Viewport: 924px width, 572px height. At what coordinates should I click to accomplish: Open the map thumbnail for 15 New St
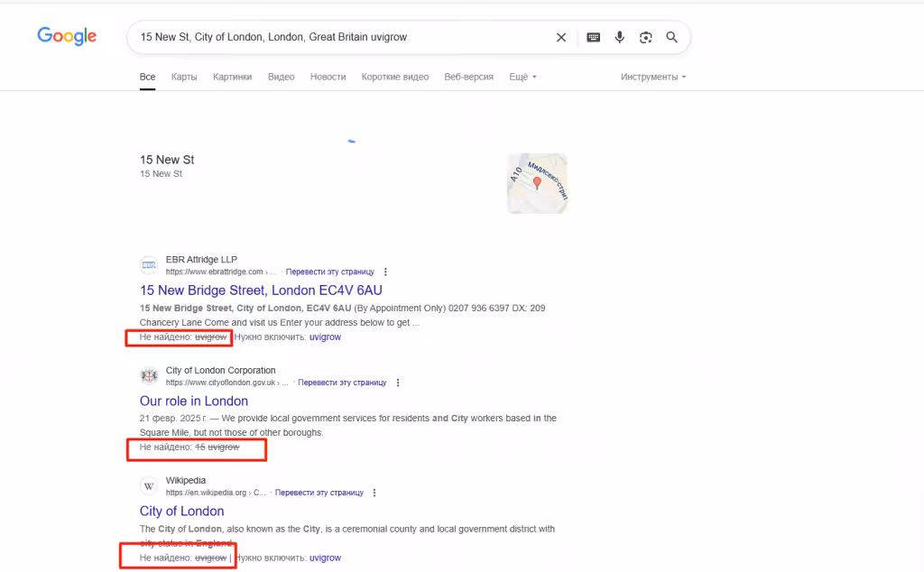click(537, 183)
